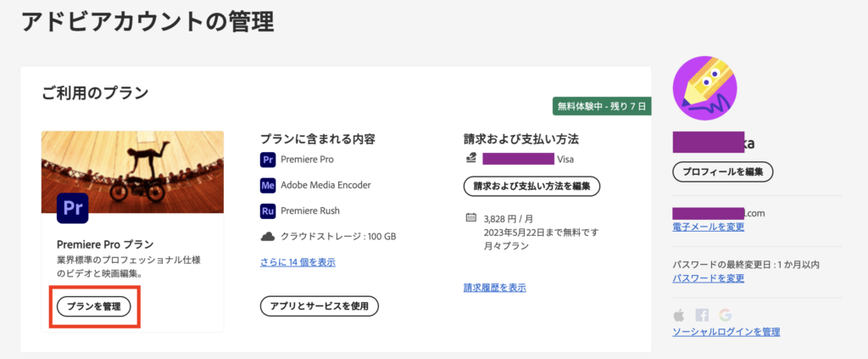Click the アドビアカウントの管理 page title

147,22
